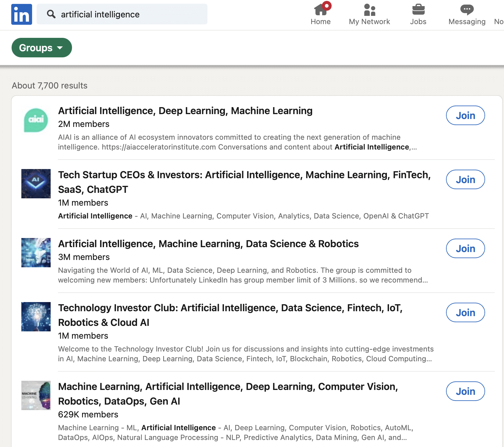Open 'Artificial Intelligence, Machine Learning, Data Science & Robotics'
This screenshot has width=504, height=447.
pos(208,244)
